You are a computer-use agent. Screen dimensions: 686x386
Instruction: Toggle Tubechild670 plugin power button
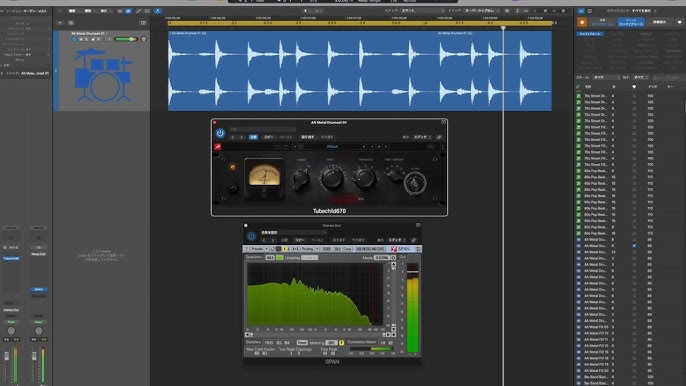tap(220, 133)
